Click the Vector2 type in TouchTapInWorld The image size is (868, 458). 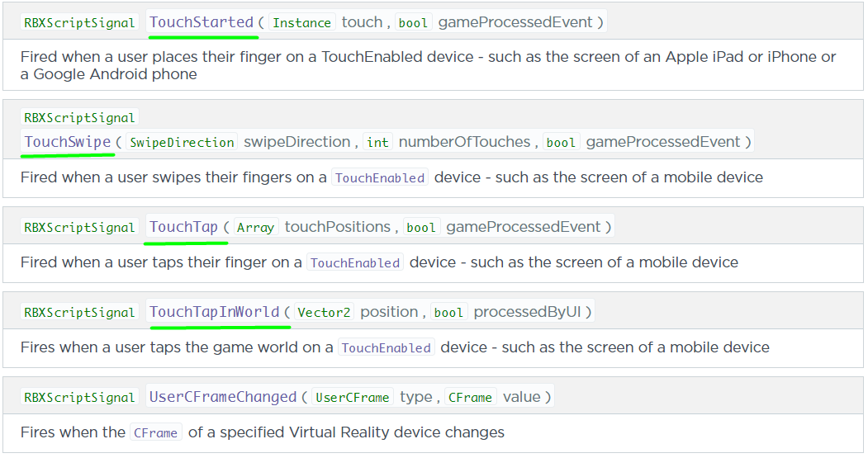pos(324,313)
